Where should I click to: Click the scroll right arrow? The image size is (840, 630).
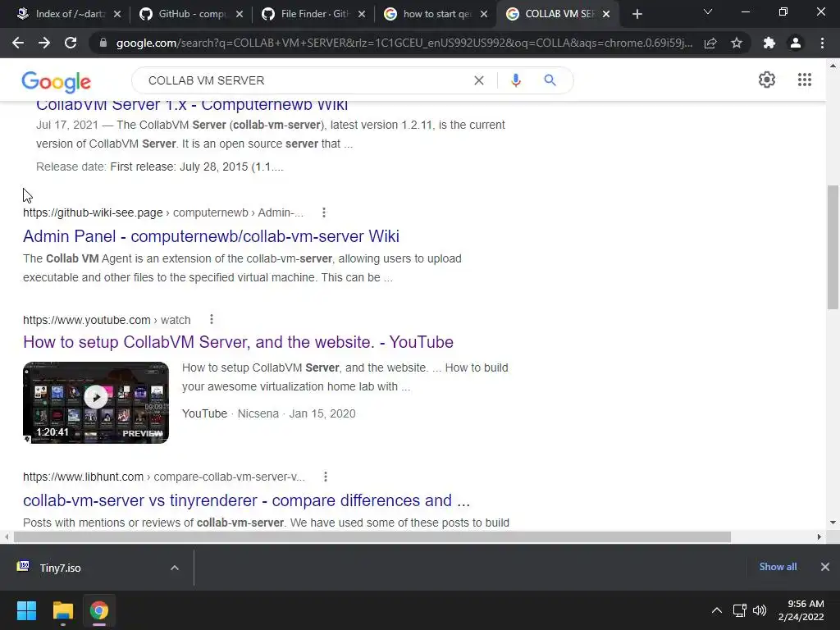(819, 536)
